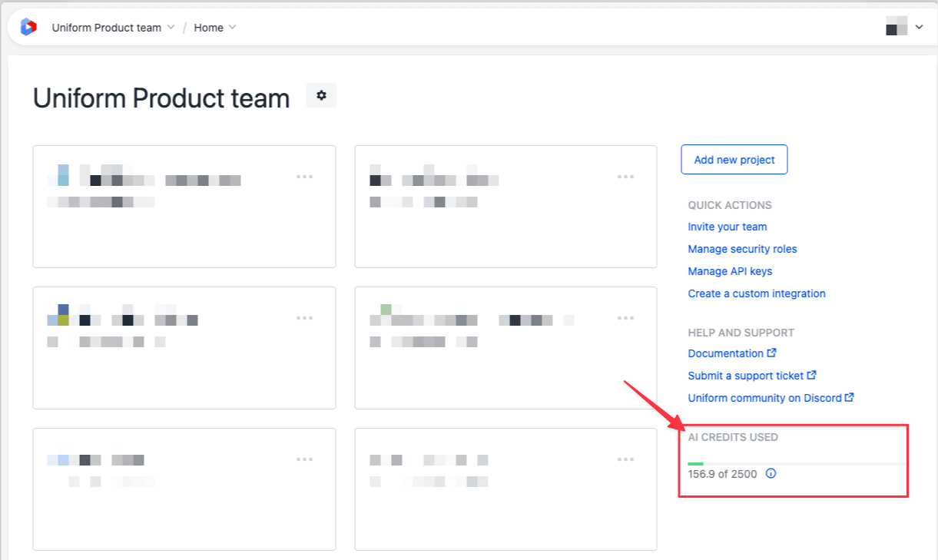Image resolution: width=938 pixels, height=560 pixels.
Task: Click the Add new project button
Action: pos(734,160)
